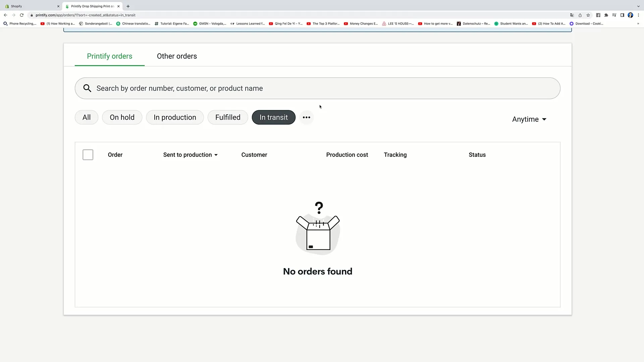Click the browser extensions puzzle icon
The height and width of the screenshot is (362, 644).
pos(607,15)
